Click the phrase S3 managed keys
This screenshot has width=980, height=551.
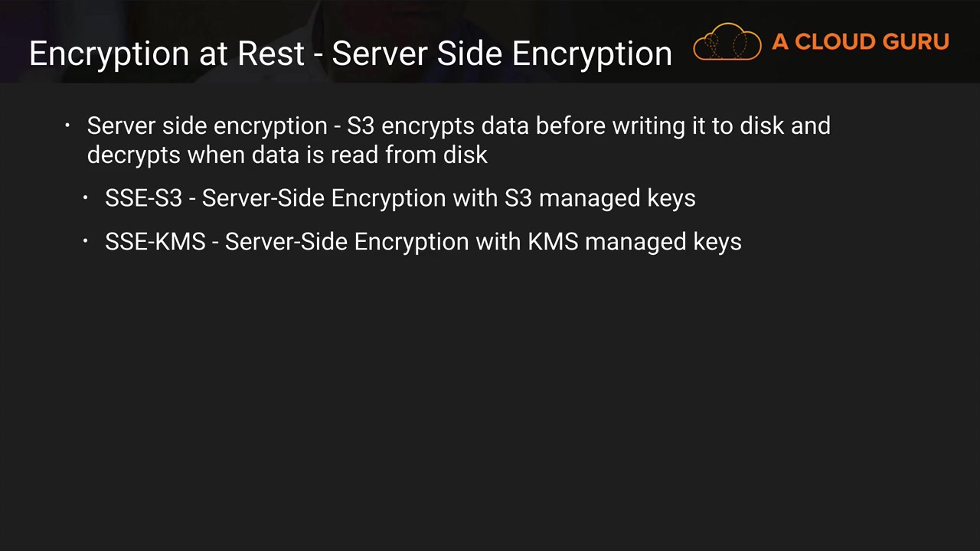tap(599, 198)
